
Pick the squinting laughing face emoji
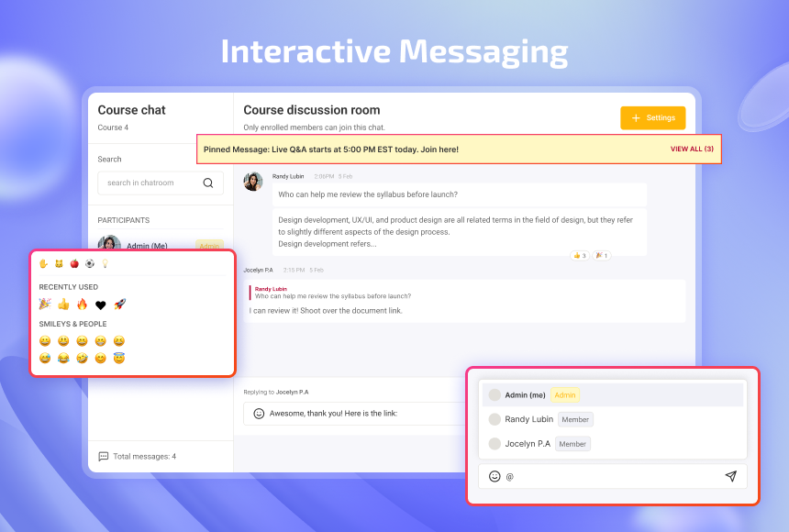click(x=119, y=340)
